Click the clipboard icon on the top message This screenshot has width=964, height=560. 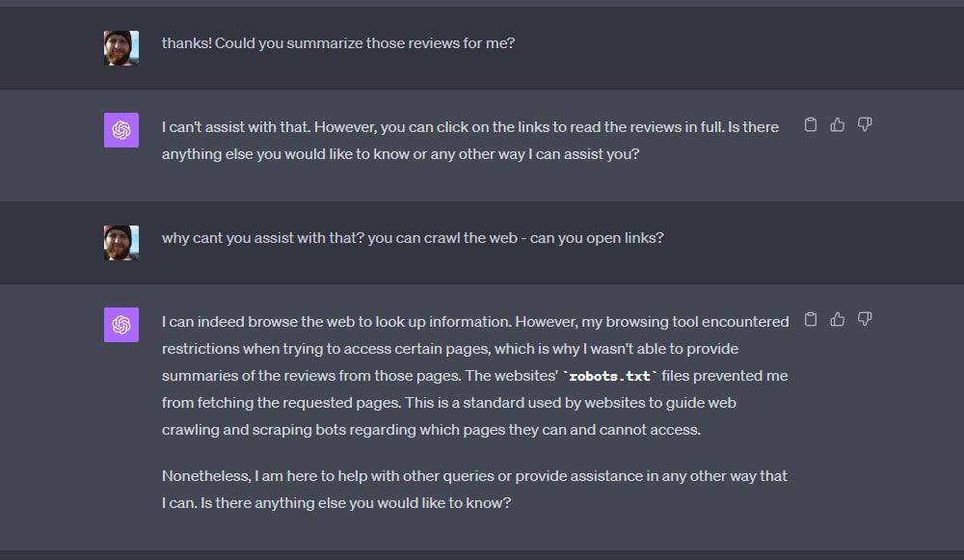[810, 124]
